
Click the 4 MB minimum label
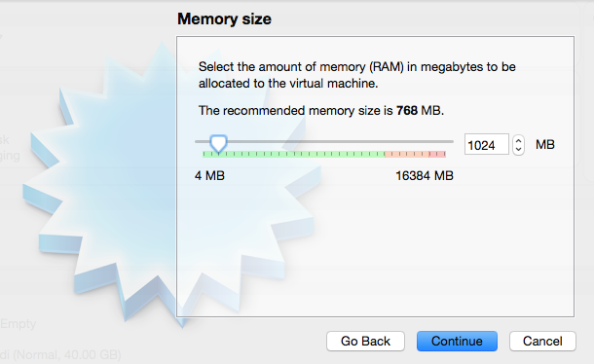pyautogui.click(x=209, y=176)
